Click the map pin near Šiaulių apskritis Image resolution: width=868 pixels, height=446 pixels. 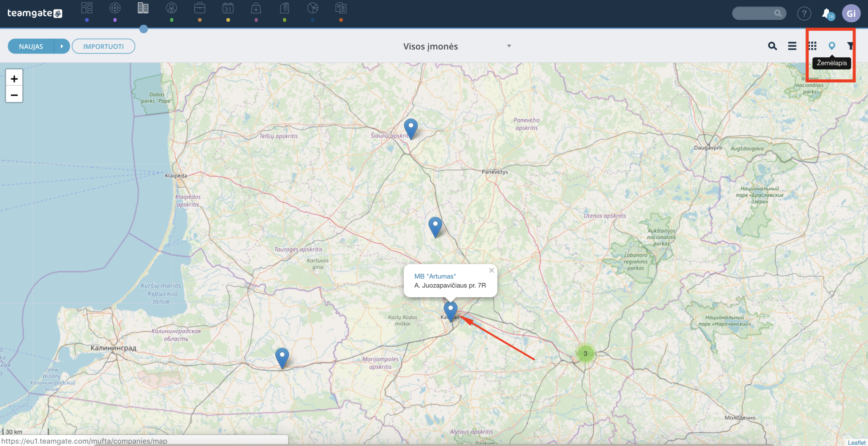[411, 129]
